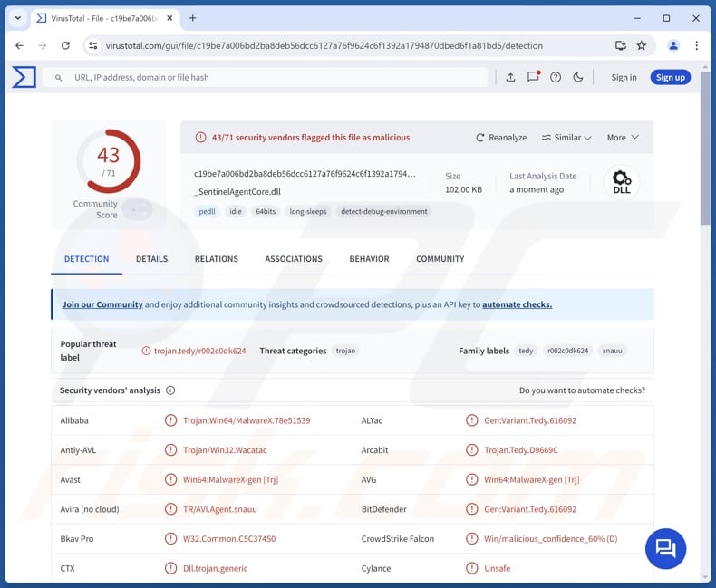Click the Sign up button
This screenshot has width=716, height=588.
(x=671, y=77)
